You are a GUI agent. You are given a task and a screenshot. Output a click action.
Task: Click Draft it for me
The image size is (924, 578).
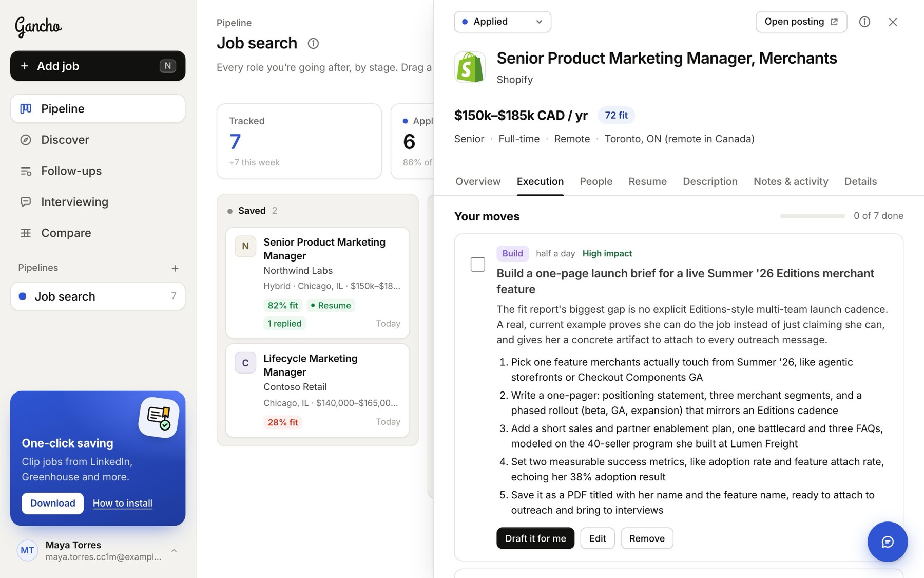[535, 538]
